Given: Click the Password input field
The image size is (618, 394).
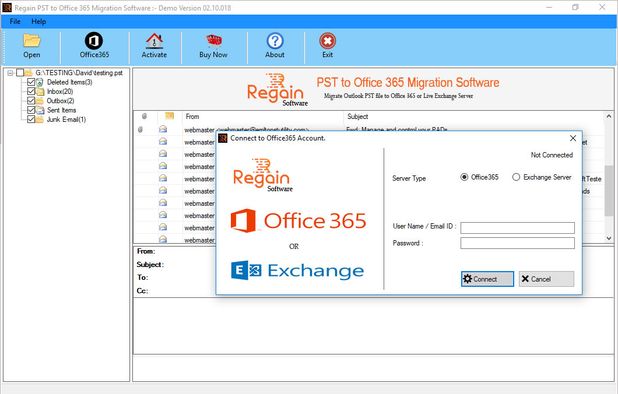Looking at the screenshot, I should pos(517,243).
